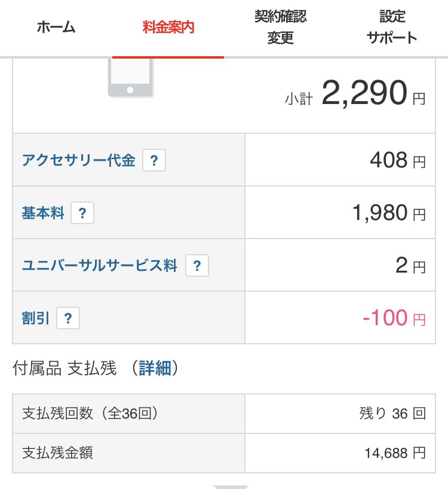Open the 基本料 link
The image size is (448, 489).
click(x=43, y=213)
